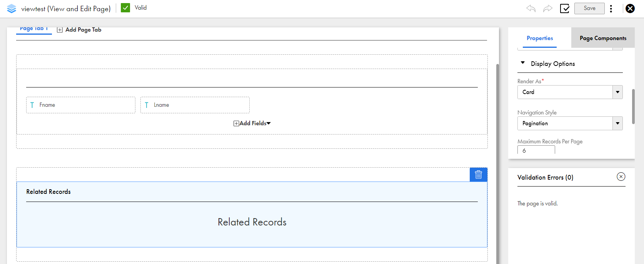The height and width of the screenshot is (264, 644).
Task: Click the viewtest (View and Edit Page) title
Action: coord(66,8)
